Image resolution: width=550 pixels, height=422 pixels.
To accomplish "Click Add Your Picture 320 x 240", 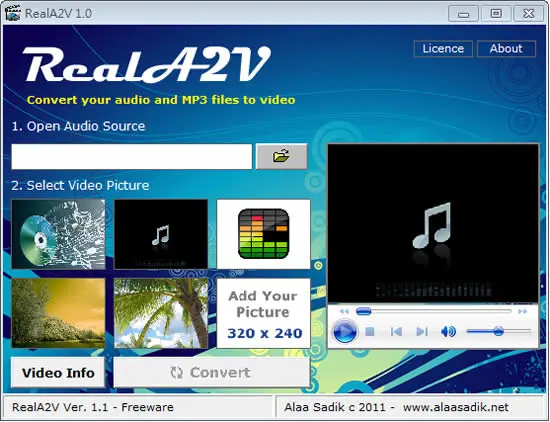I will (263, 313).
